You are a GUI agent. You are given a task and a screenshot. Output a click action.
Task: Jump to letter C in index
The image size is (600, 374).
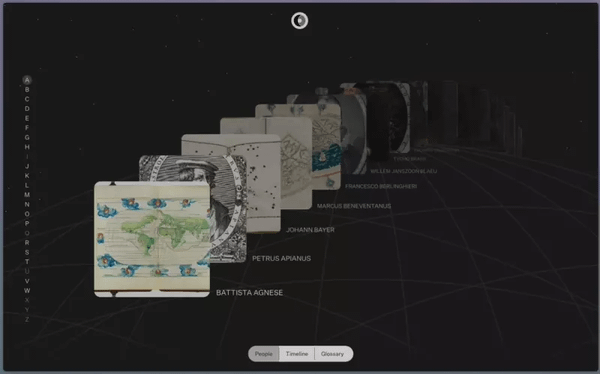[27, 99]
